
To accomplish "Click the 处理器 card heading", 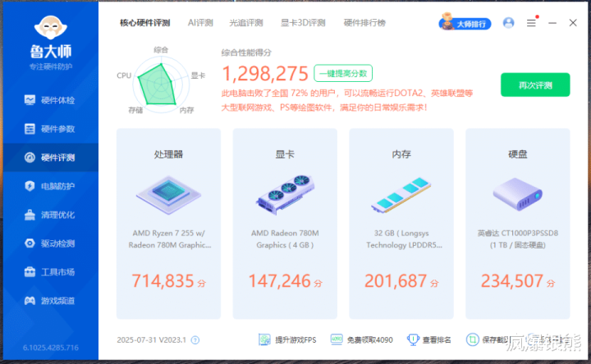I will pyautogui.click(x=168, y=154).
